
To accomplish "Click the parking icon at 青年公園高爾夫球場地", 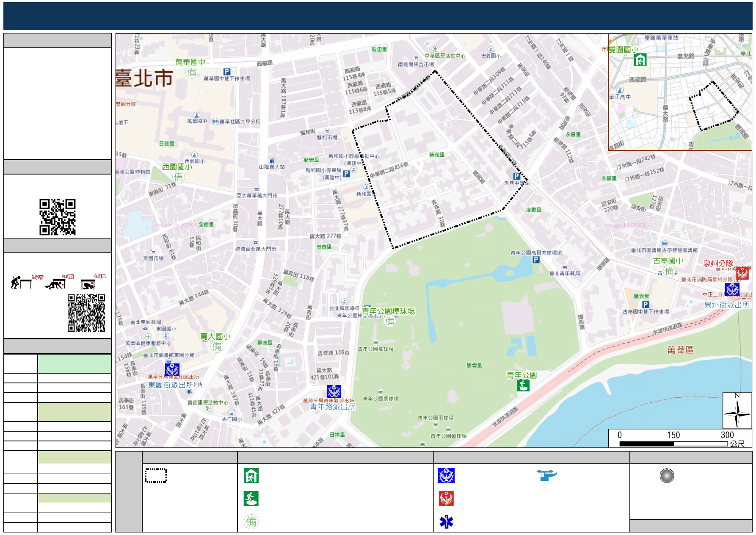I will tap(536, 260).
